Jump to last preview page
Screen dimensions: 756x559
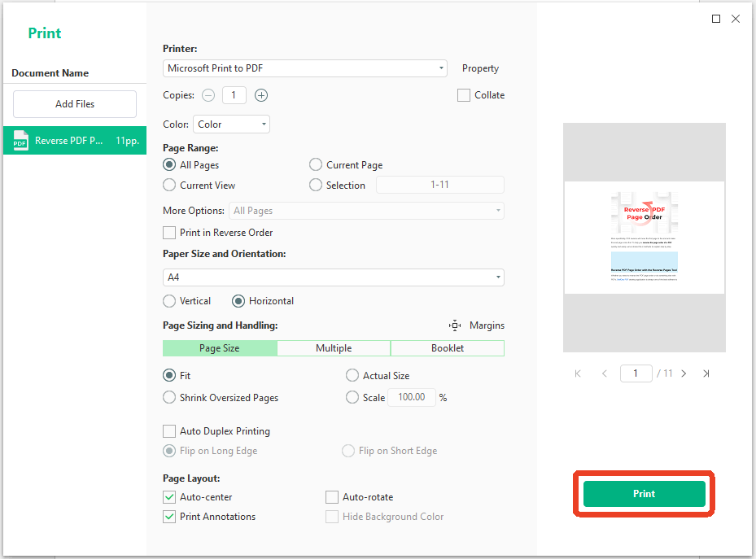[x=706, y=373]
